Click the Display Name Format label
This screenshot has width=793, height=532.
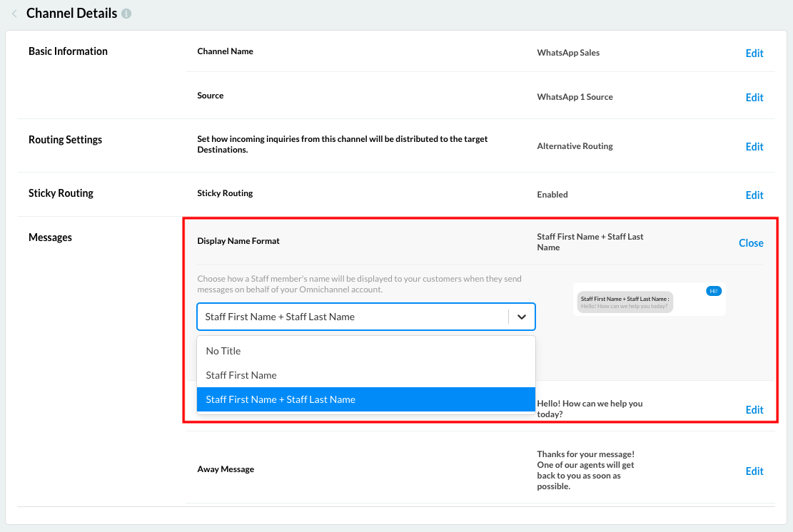(x=238, y=241)
